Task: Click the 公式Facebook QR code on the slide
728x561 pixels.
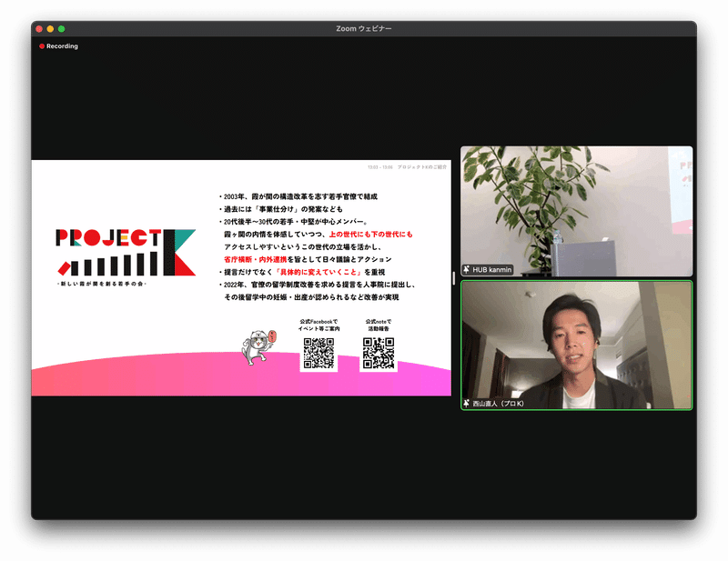Action: 318,353
